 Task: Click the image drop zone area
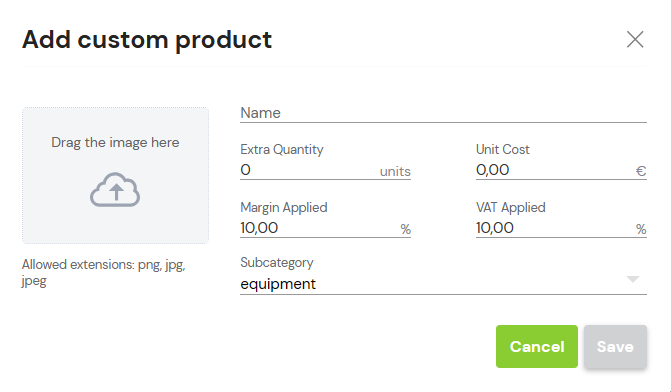[x=116, y=175]
